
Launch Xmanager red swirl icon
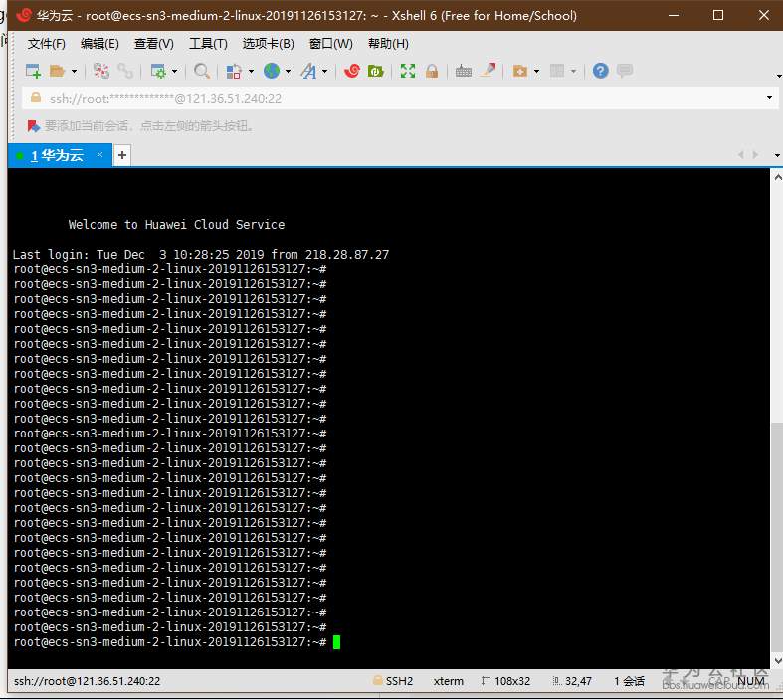[352, 71]
